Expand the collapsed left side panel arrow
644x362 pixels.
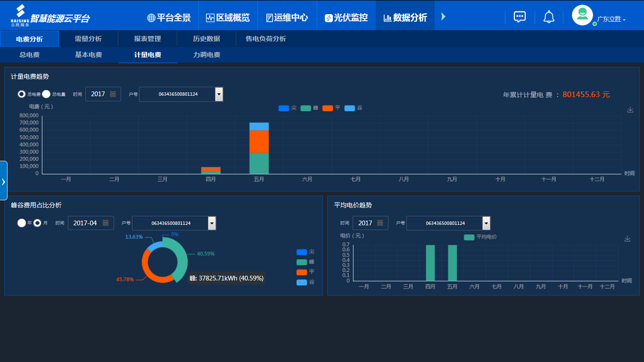tap(3, 181)
